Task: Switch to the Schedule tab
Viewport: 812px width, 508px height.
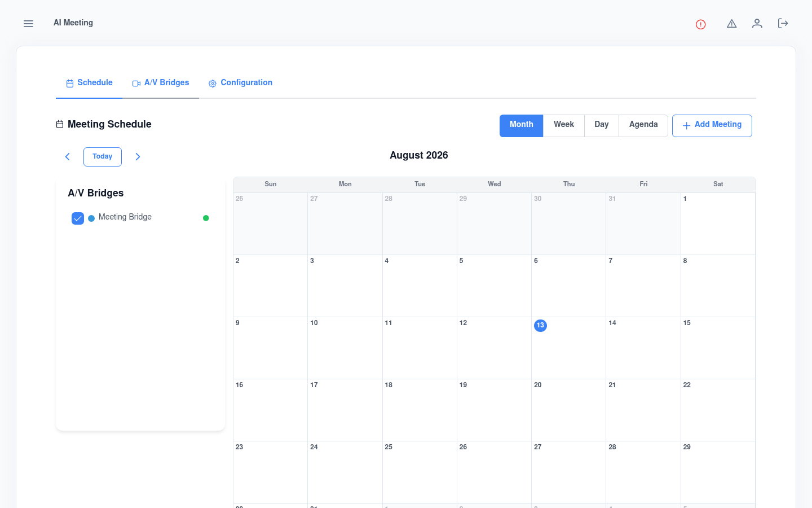Action: [89, 83]
